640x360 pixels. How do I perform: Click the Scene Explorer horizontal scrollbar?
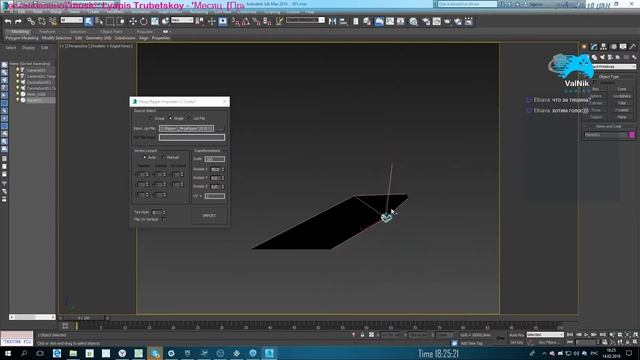(x=32, y=317)
